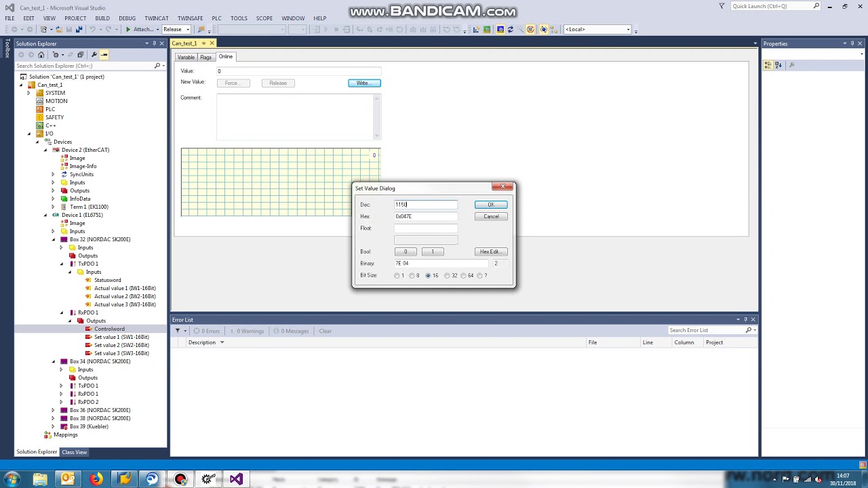Click the Dec value input field
The image size is (868, 488).
(425, 205)
